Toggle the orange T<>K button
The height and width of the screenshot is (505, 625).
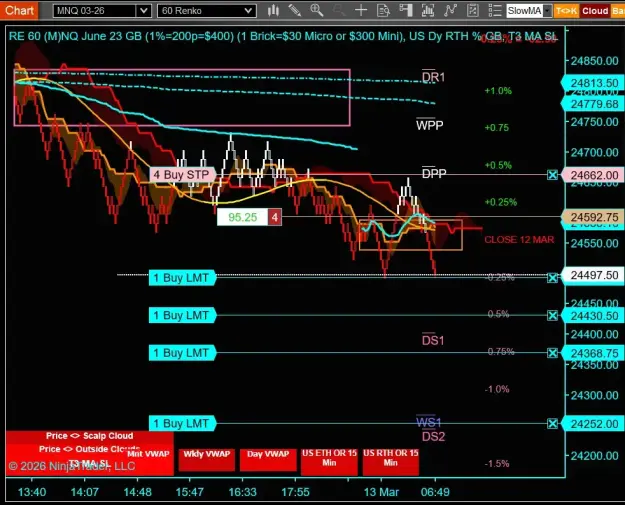point(566,11)
